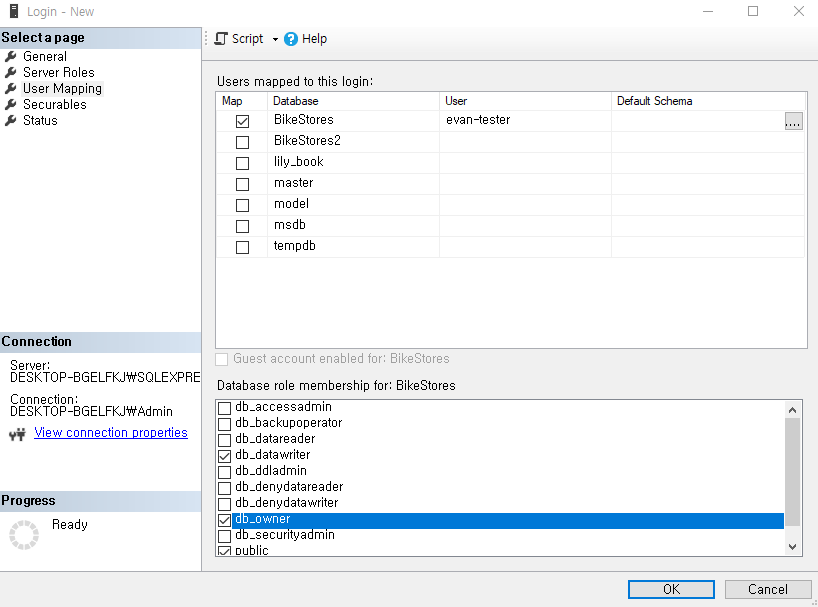
Task: Click the Ready progress spinner icon
Action: point(24,535)
